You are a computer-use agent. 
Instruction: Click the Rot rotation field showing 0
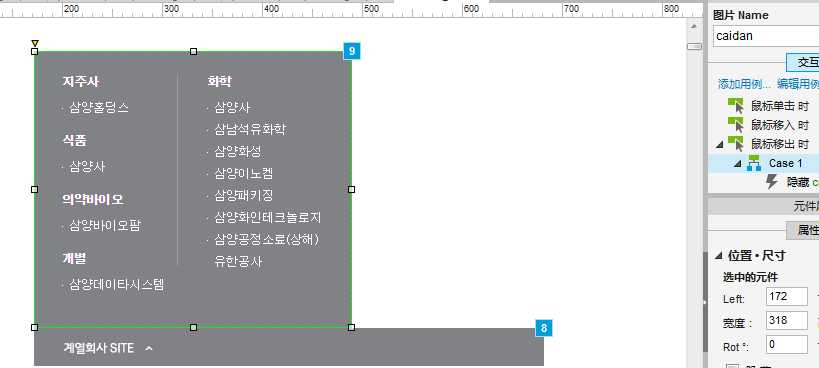787,344
